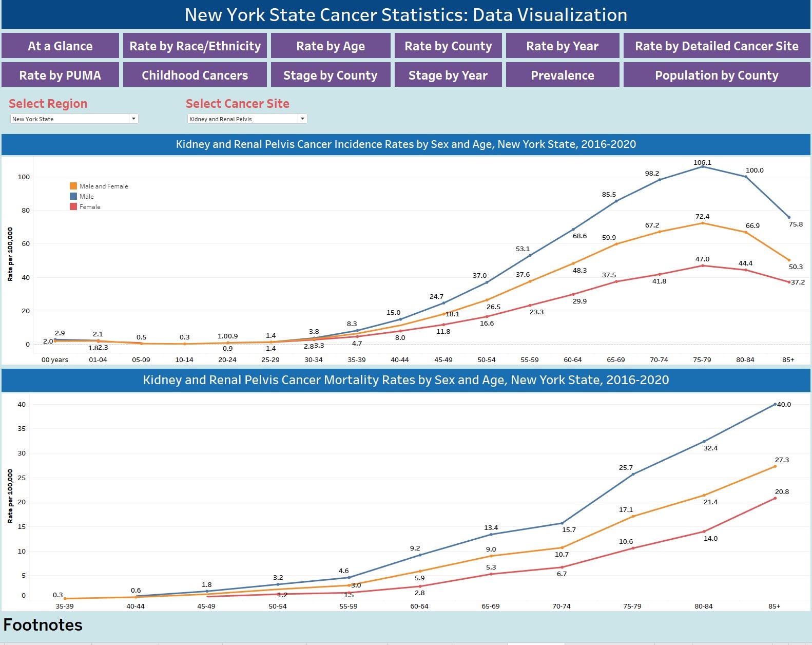This screenshot has width=812, height=645.
Task: Click the 13.4 mortality data label
Action: click(x=491, y=527)
